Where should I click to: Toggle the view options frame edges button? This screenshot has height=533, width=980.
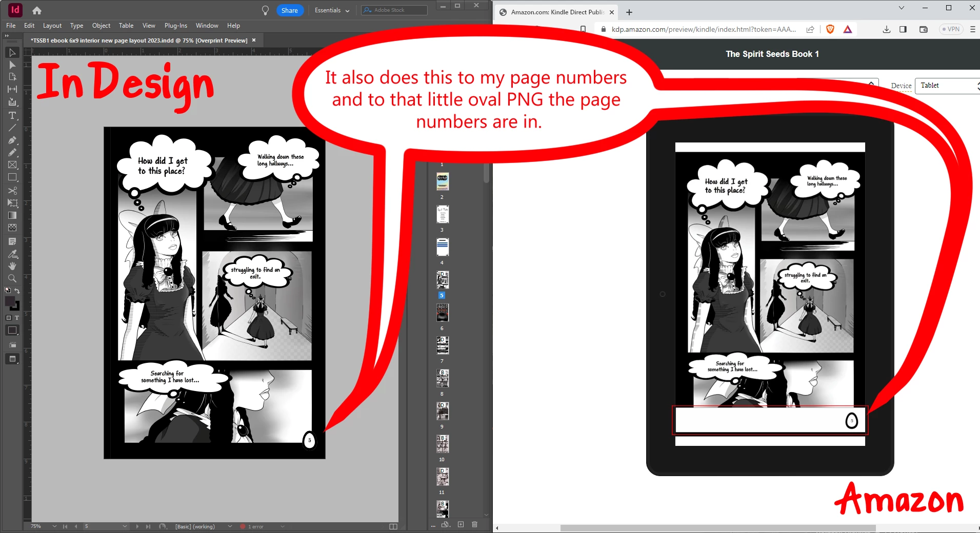[x=12, y=345]
